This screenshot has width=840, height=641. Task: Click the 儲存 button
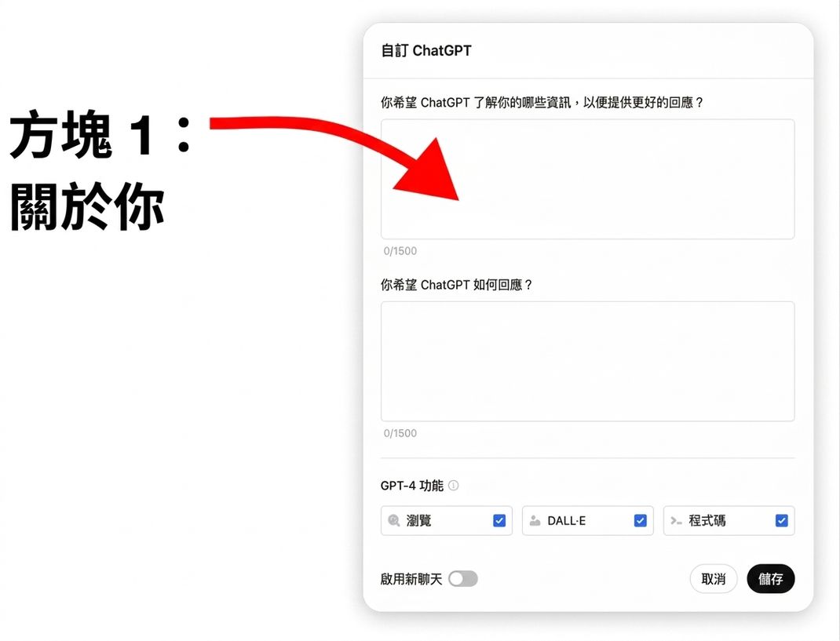770,578
